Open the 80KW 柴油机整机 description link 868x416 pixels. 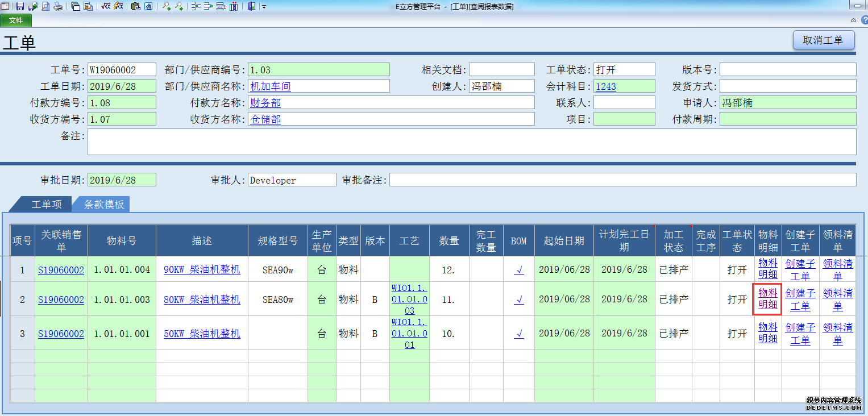[202, 299]
